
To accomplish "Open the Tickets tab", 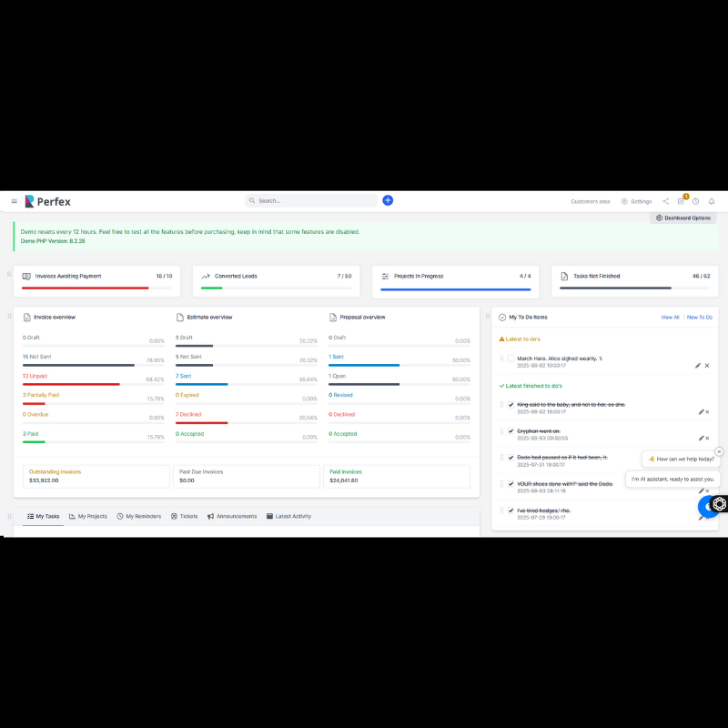I will coord(184,516).
